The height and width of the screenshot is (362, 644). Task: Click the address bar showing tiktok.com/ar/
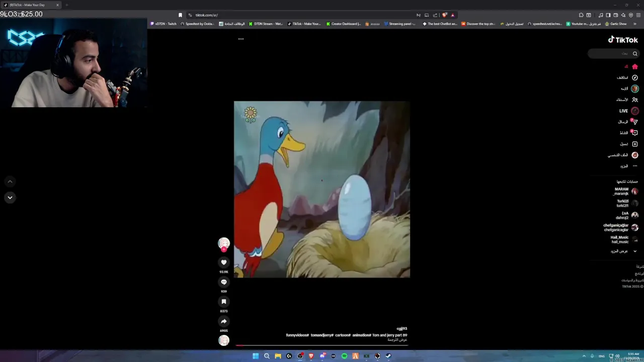pos(302,15)
